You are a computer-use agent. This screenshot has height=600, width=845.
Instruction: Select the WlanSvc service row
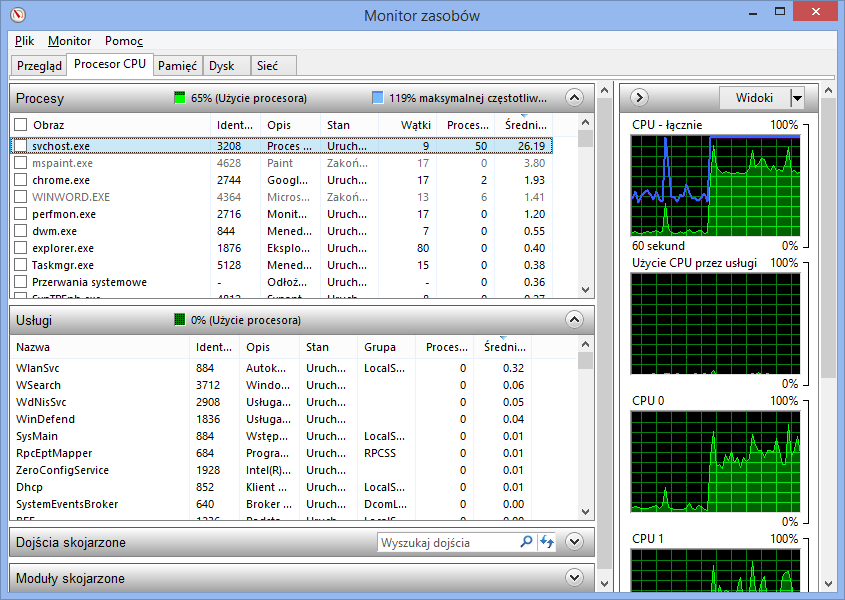coord(271,368)
